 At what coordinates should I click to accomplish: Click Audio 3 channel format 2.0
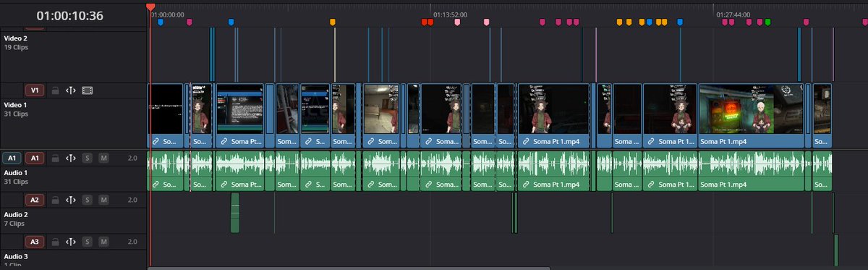coord(132,241)
